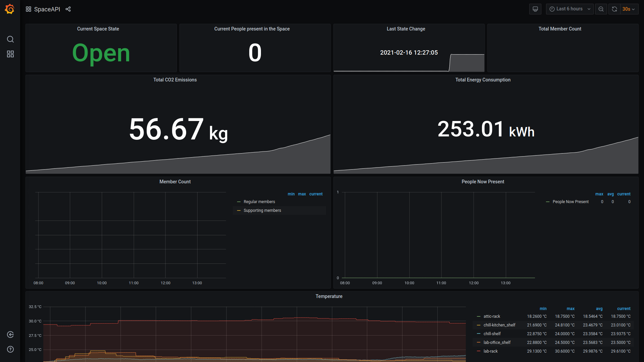Open the Dashboards grid icon in sidebar
Screen dimensions: 644x362
pos(10,54)
